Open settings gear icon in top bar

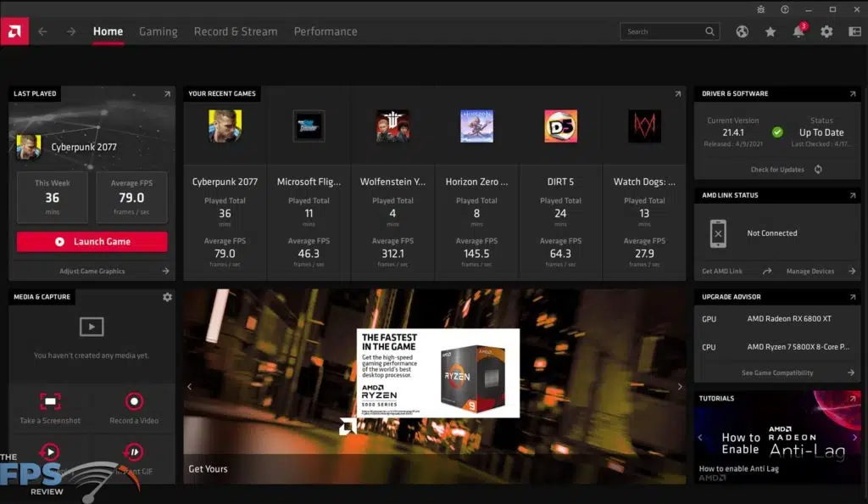(x=826, y=31)
